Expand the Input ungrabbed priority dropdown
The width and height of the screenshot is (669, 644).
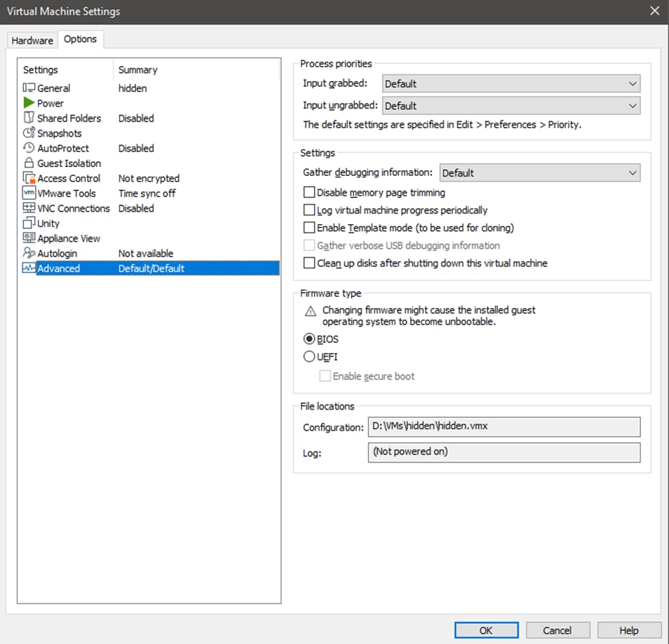510,106
